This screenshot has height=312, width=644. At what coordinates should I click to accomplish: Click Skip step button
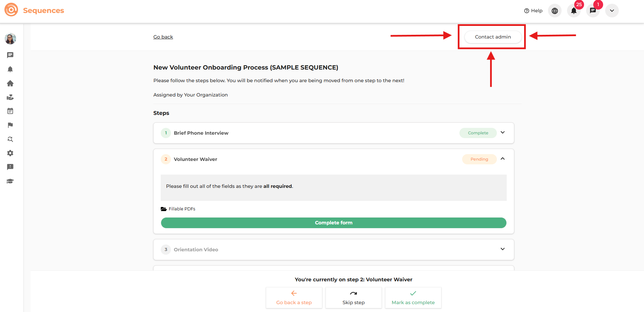click(354, 298)
